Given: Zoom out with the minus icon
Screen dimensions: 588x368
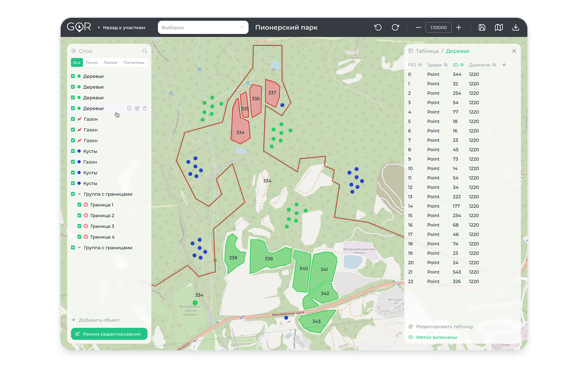Looking at the screenshot, I should point(418,27).
